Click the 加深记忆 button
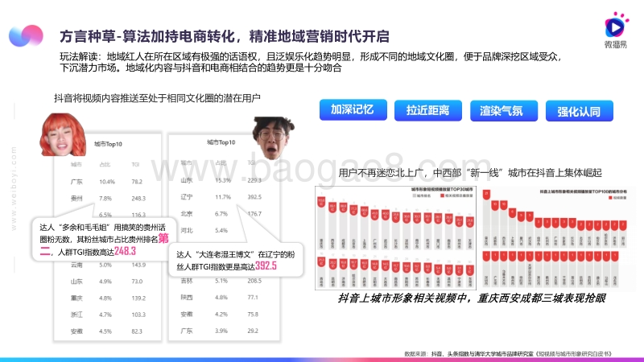This screenshot has width=644, height=362. pos(353,109)
